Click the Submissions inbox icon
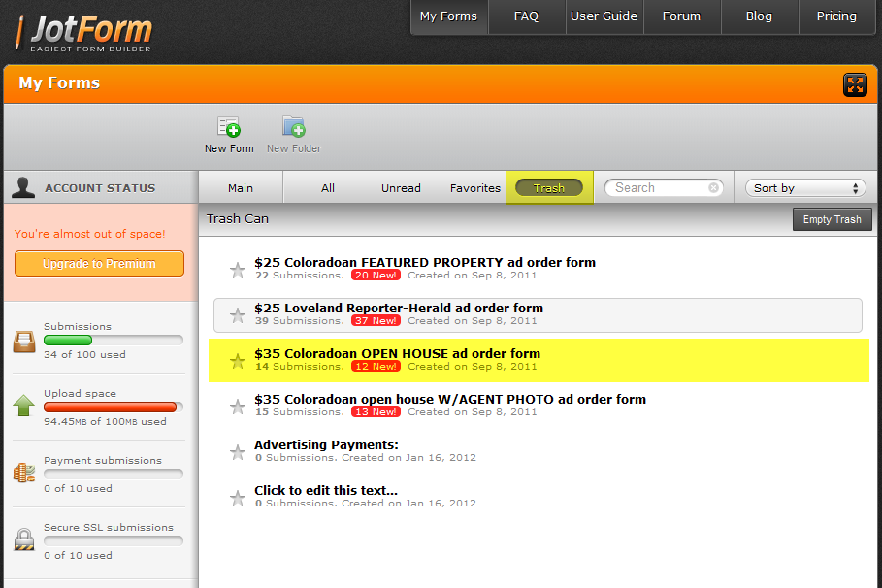This screenshot has height=588, width=882. point(24,341)
